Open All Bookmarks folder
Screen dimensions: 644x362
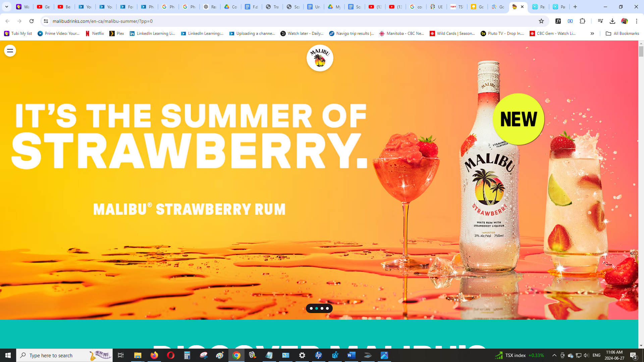622,34
